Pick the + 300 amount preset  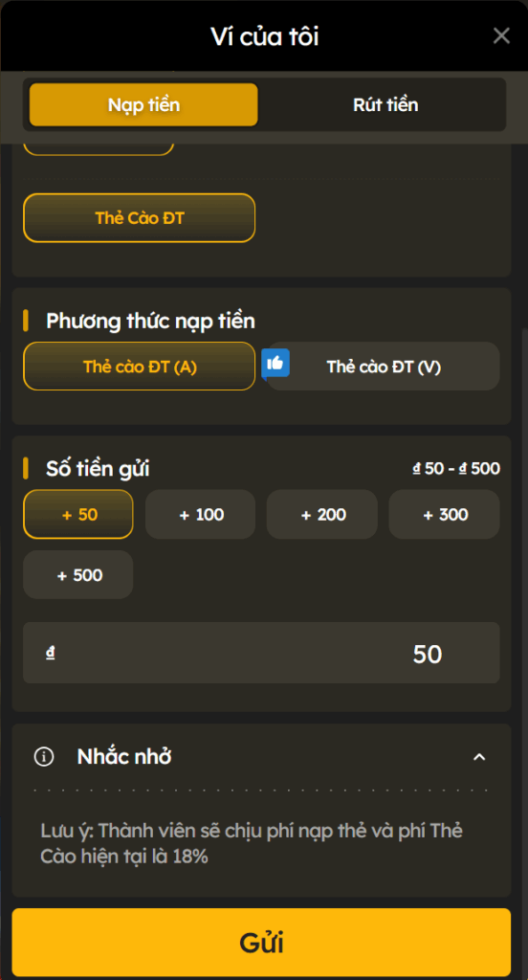[x=444, y=514]
